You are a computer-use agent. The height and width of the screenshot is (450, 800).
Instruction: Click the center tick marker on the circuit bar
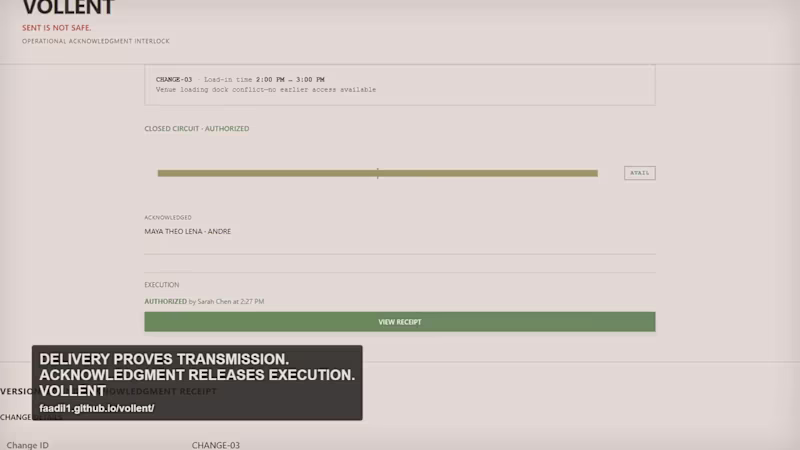pos(378,173)
